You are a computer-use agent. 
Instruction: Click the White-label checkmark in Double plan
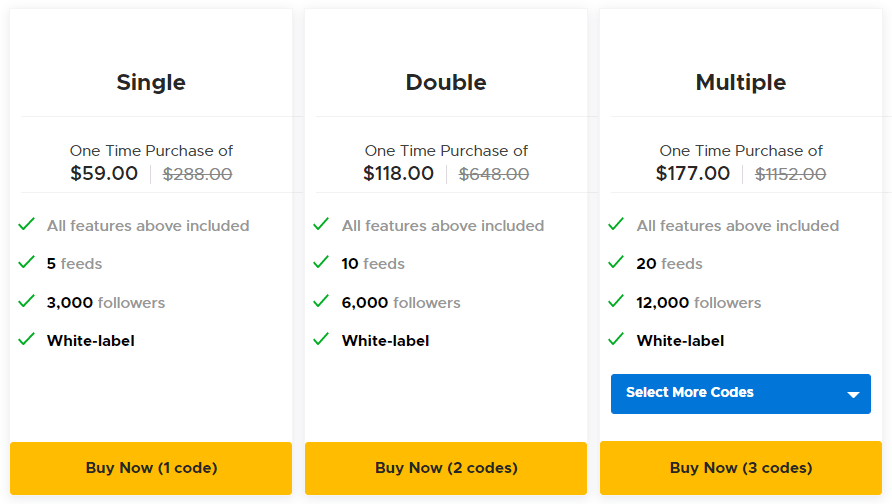pyautogui.click(x=321, y=339)
